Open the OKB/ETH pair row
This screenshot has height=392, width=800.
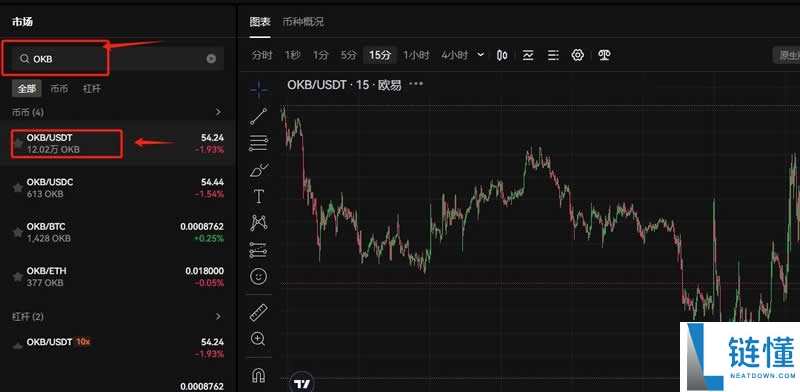coord(118,277)
